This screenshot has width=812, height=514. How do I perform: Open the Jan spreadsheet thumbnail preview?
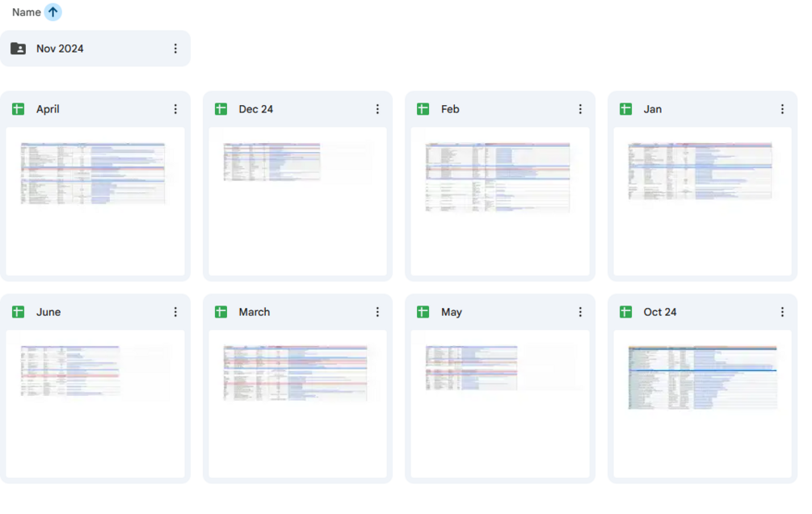coord(702,200)
